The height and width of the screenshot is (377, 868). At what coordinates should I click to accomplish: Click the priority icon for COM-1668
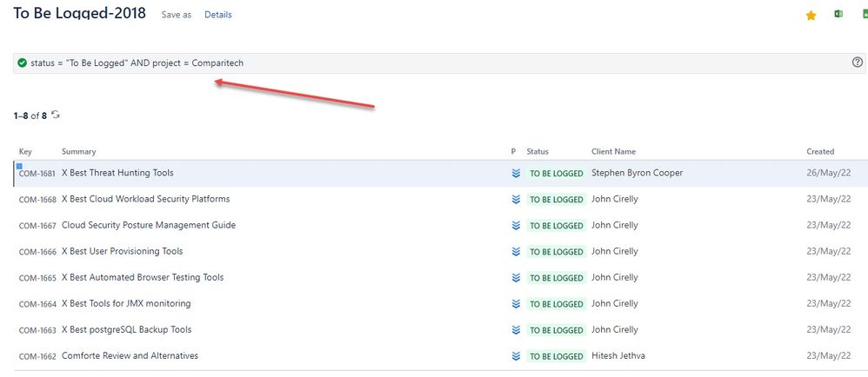516,200
